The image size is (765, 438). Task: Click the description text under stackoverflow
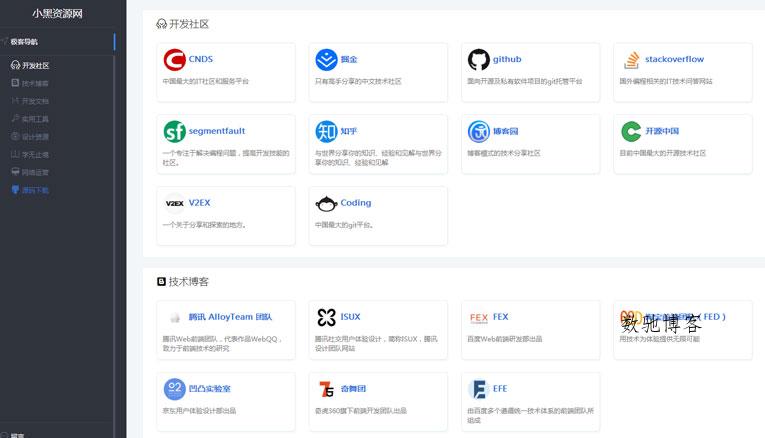tap(666, 81)
